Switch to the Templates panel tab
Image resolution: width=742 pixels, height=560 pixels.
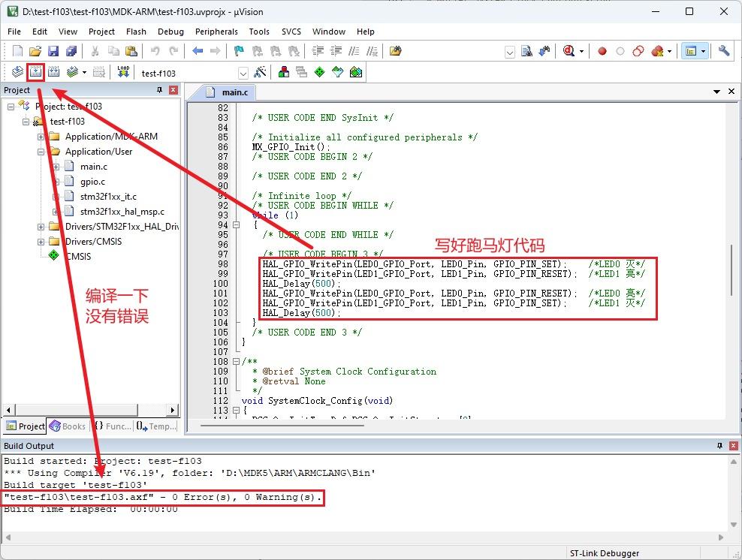157,426
